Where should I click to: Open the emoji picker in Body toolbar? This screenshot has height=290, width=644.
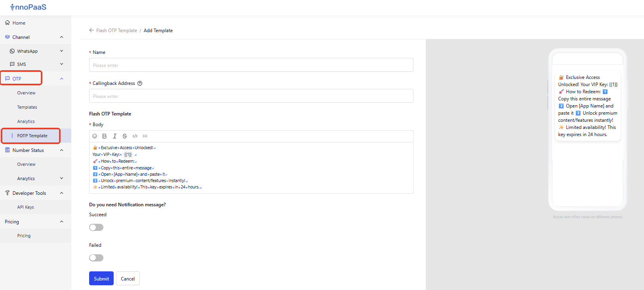[x=95, y=136]
